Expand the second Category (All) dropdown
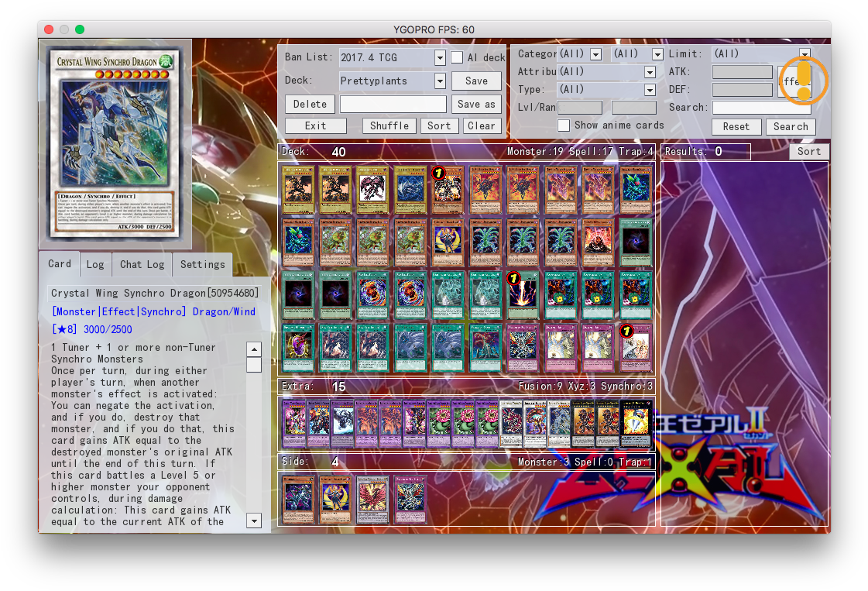Viewport: 868px width, 591px height. click(637, 53)
